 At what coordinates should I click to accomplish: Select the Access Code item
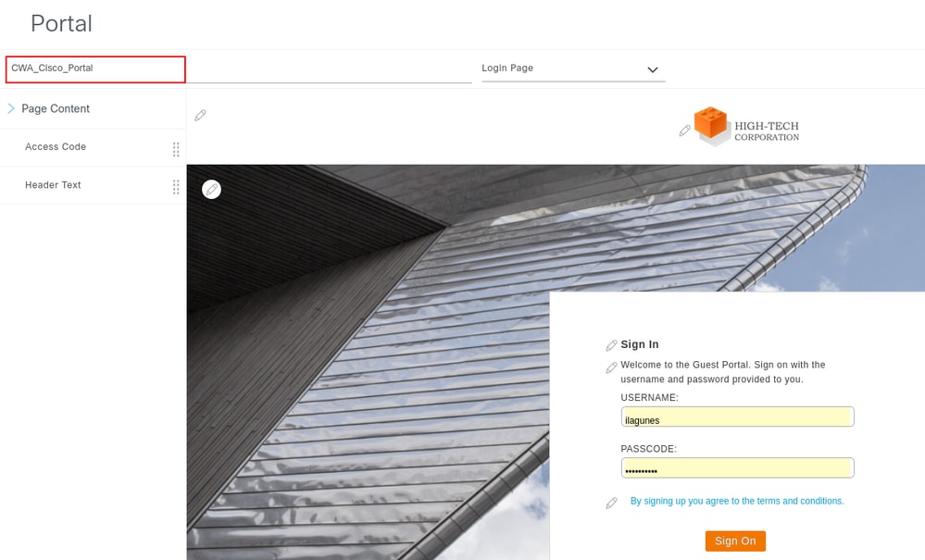point(56,147)
